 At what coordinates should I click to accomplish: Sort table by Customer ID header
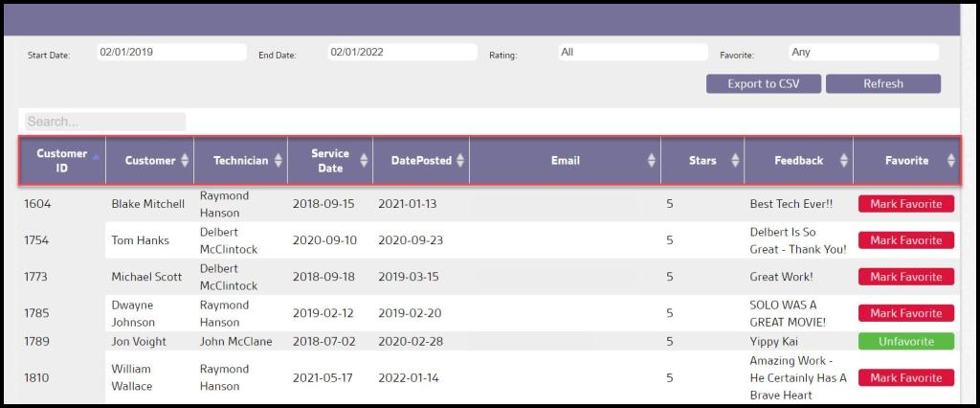pyautogui.click(x=62, y=161)
